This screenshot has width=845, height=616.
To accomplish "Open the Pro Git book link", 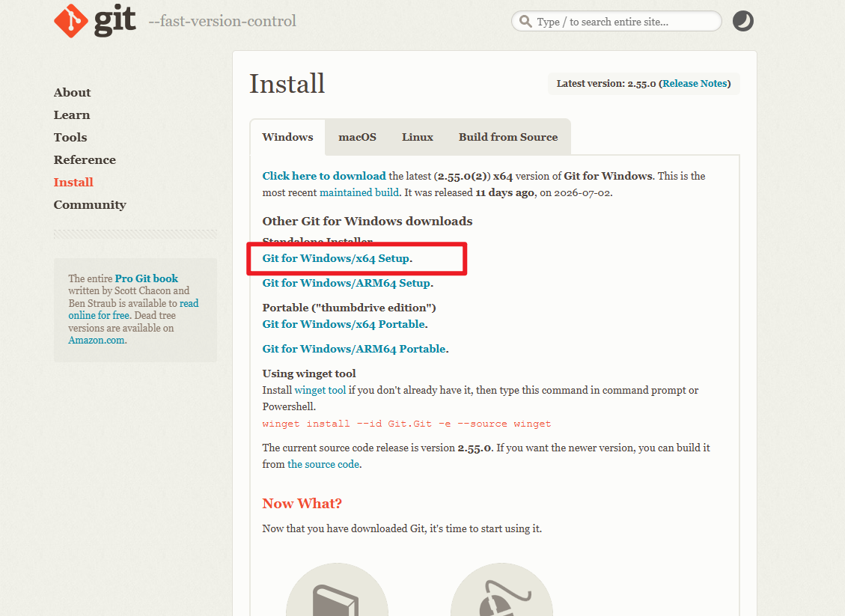I will 146,278.
